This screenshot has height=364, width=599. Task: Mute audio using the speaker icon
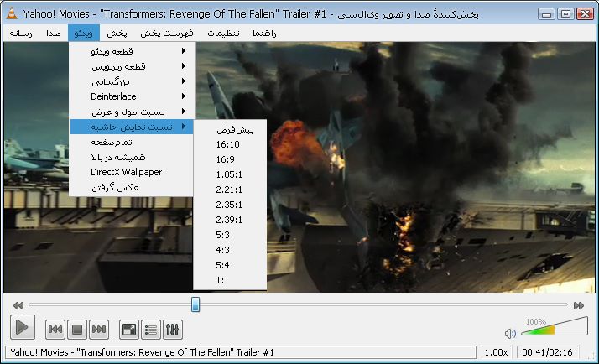[x=510, y=334]
